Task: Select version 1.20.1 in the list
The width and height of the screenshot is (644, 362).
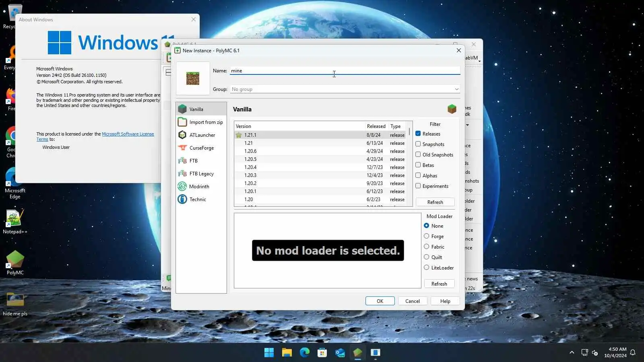Action: point(320,191)
